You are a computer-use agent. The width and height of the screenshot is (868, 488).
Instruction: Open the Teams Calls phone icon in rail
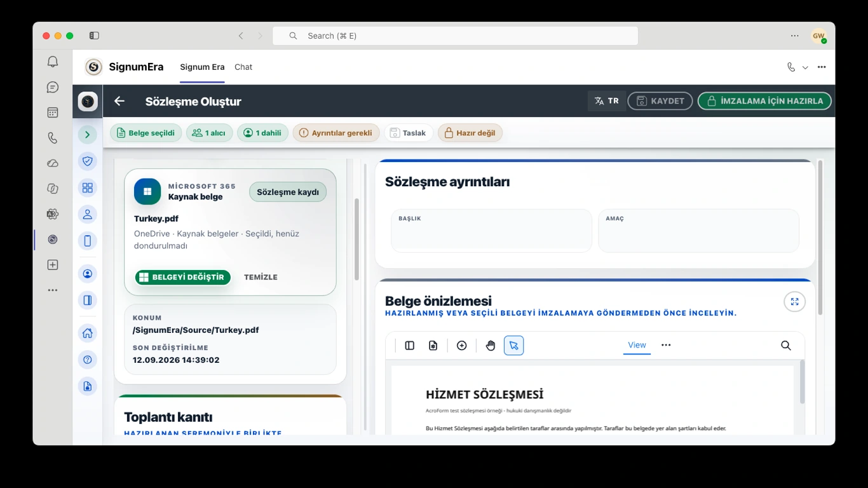pyautogui.click(x=53, y=138)
